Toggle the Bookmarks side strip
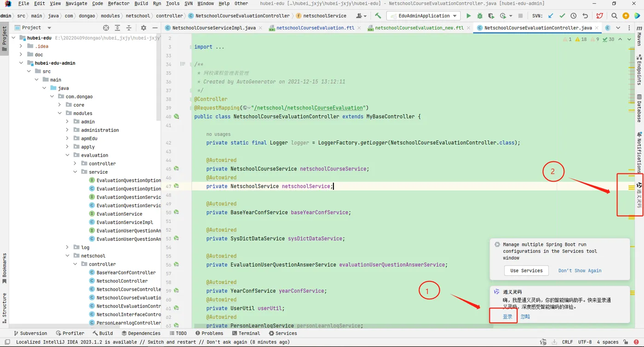Image resolution: width=644 pixels, height=347 pixels. point(4,268)
